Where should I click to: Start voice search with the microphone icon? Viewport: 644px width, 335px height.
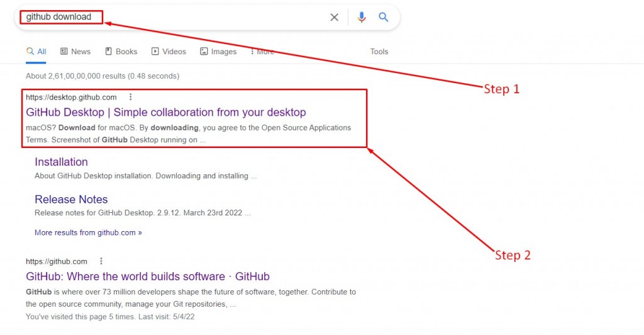(362, 17)
